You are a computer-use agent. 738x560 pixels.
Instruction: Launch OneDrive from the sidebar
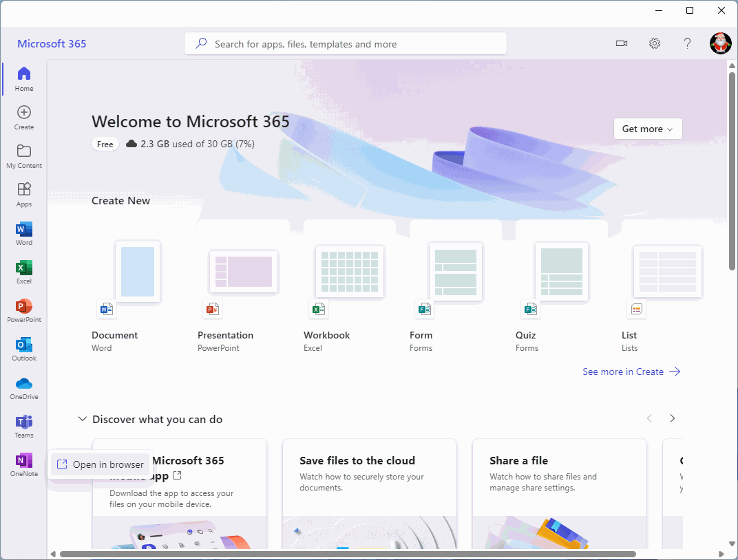click(24, 387)
